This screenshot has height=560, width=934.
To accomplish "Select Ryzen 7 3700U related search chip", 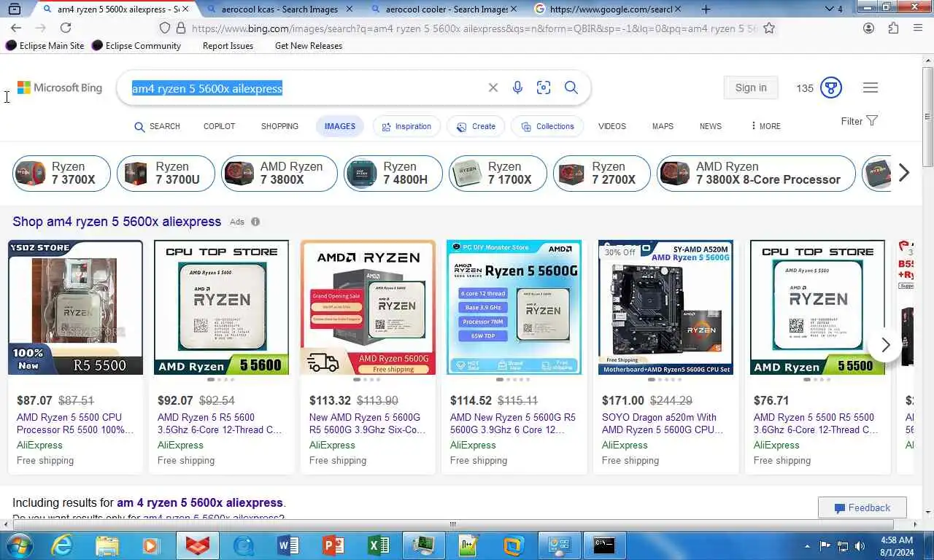I will coord(166,173).
